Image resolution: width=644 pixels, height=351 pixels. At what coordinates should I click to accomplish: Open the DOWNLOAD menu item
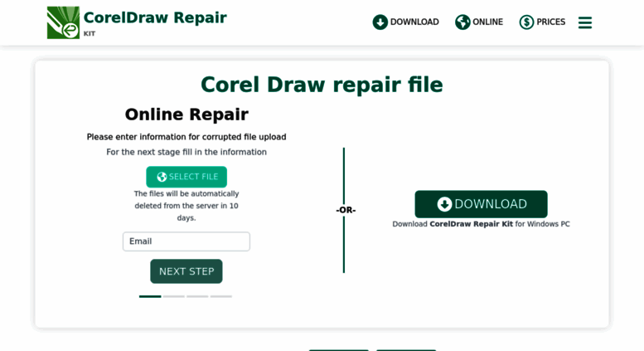406,22
